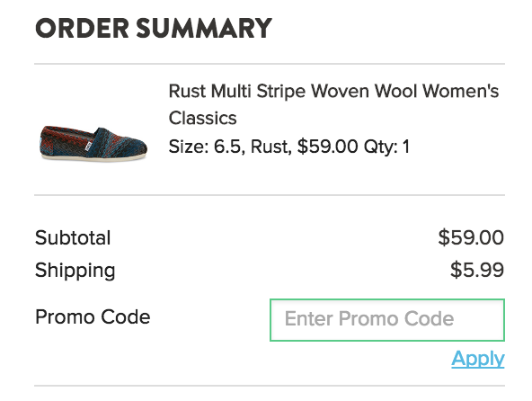Click the word ORDER in the heading

coord(82,28)
